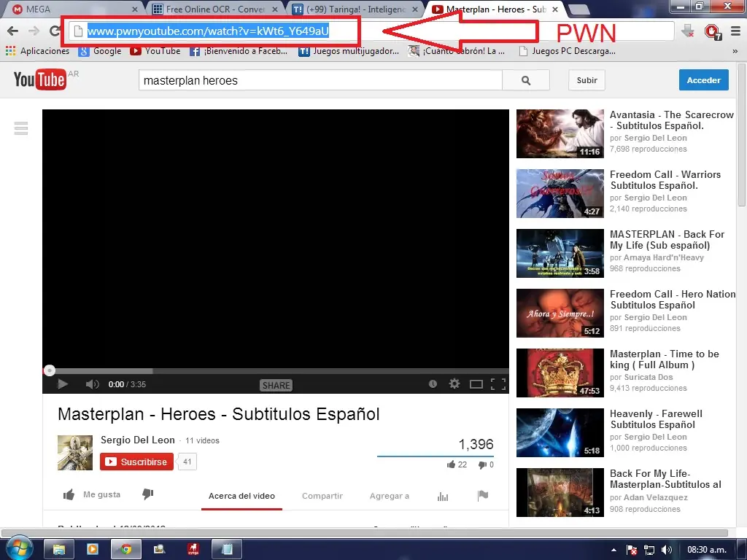Open Freedom Call - Hero Nation thumbnail

coord(560,313)
